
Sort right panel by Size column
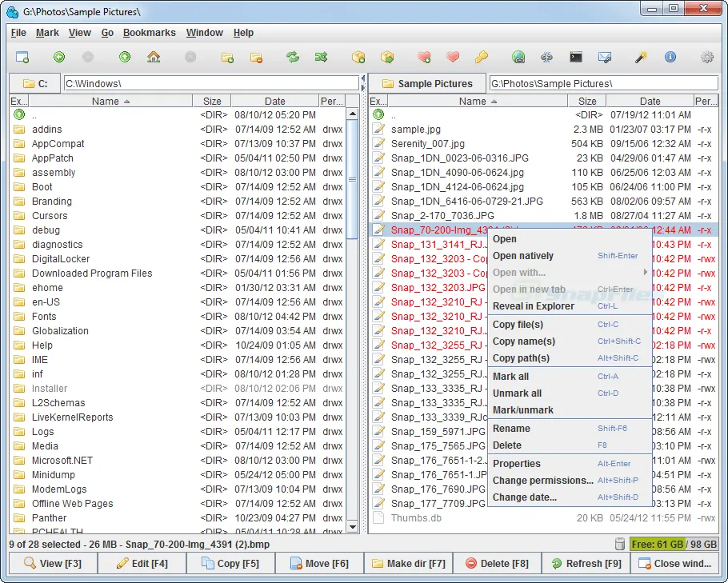pos(587,101)
